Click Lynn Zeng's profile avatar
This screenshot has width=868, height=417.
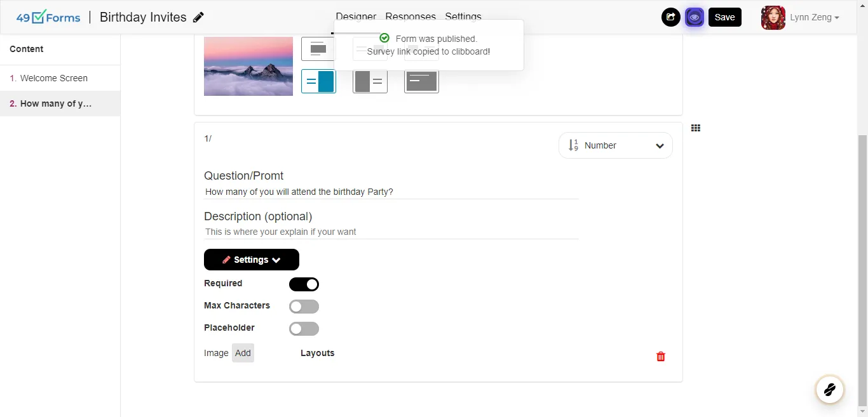tap(773, 18)
